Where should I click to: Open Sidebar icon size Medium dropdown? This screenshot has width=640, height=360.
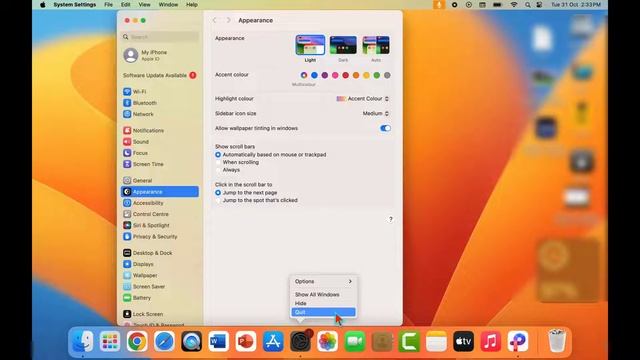(376, 113)
